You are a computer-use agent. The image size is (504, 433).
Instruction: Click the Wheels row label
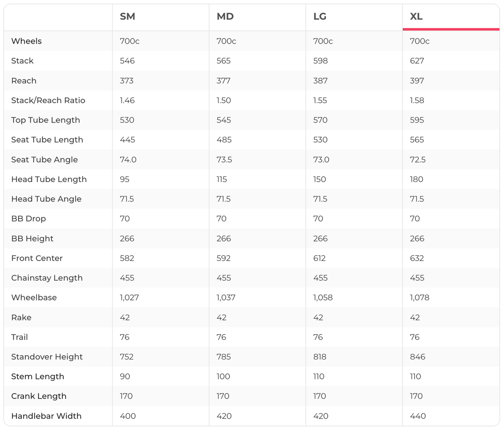[27, 41]
